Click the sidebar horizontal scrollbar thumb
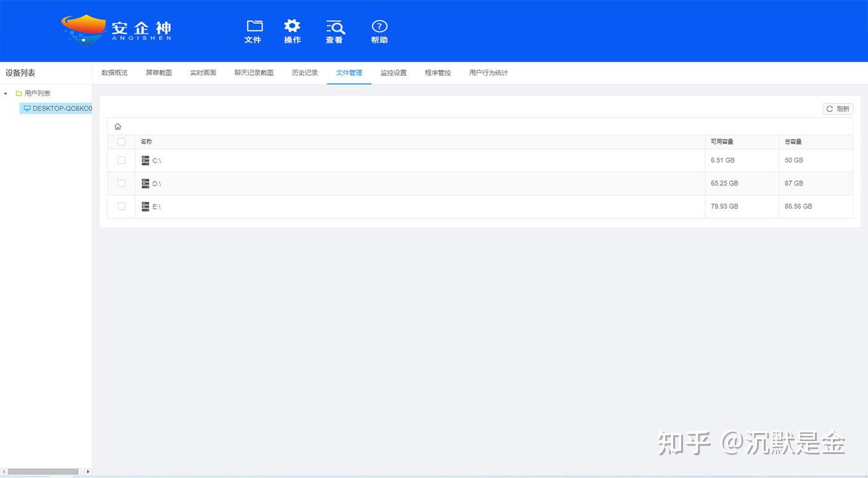Viewport: 868px width, 478px height. click(43, 472)
